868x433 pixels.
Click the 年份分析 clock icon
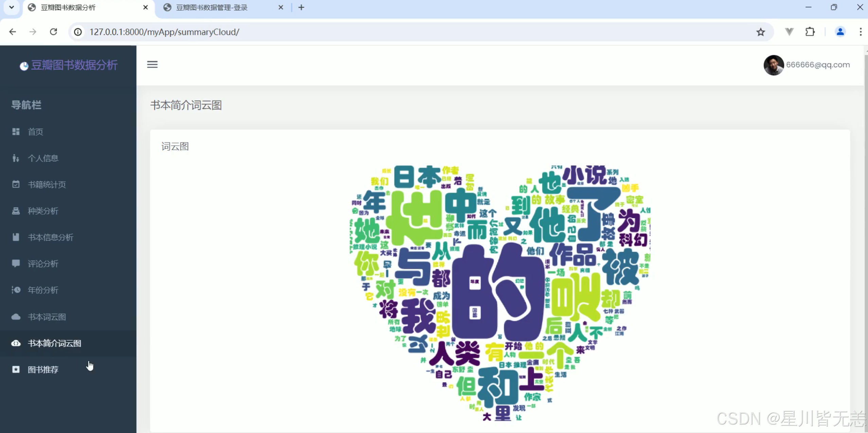(16, 290)
